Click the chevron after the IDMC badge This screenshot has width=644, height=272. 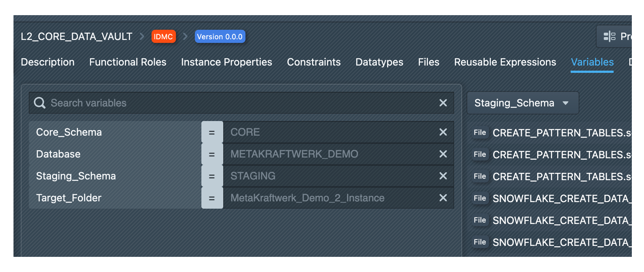click(185, 37)
